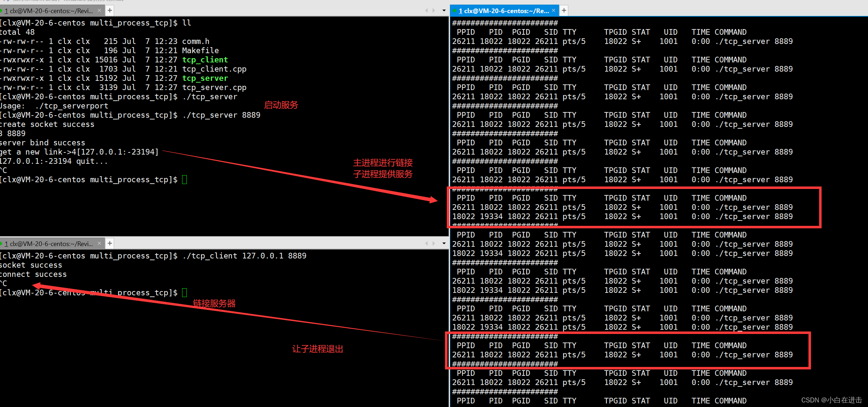868x407 pixels.
Task: Click the './tcp_client 127.0.0.1 8889' command
Action: (x=244, y=256)
